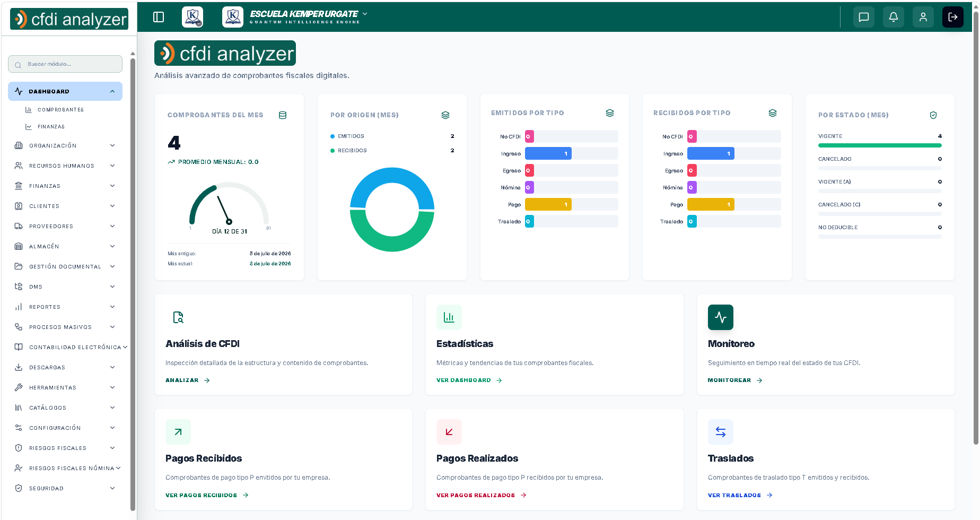The image size is (980, 520).
Task: Click the yellow Pago bar in Recibidos
Action: [x=711, y=204]
